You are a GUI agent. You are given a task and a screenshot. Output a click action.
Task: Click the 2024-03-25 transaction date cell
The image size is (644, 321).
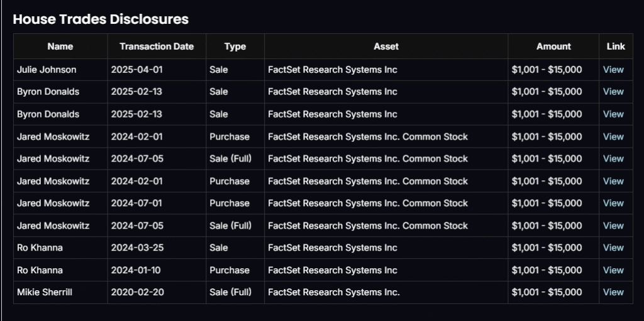pyautogui.click(x=136, y=248)
